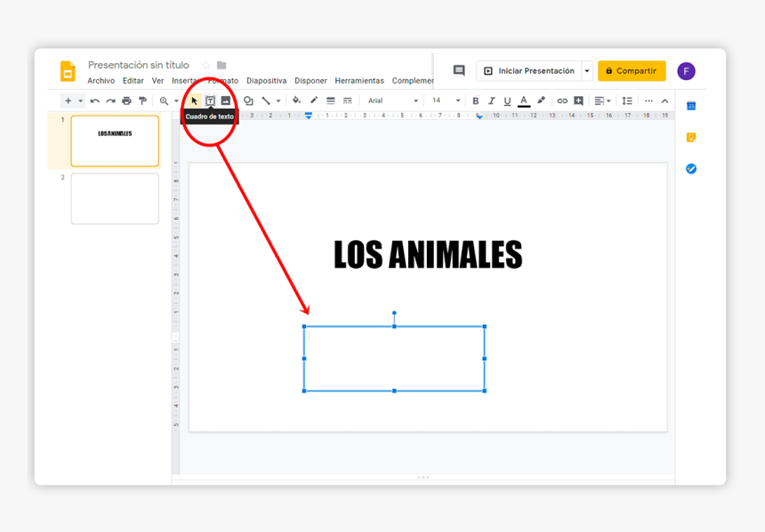Expand the Iniciar Presentación dropdown arrow
Image resolution: width=765 pixels, height=532 pixels.
click(587, 71)
